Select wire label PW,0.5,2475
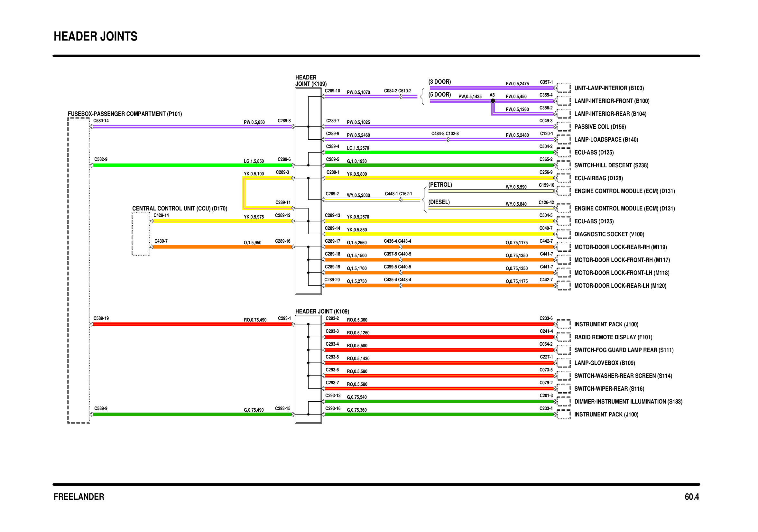 pos(517,84)
